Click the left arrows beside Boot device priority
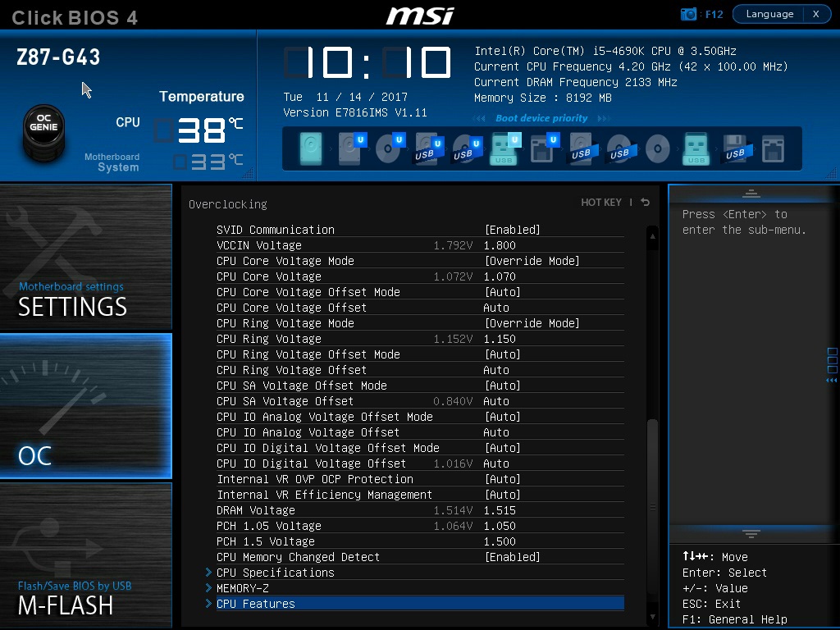This screenshot has height=630, width=840. pyautogui.click(x=479, y=118)
